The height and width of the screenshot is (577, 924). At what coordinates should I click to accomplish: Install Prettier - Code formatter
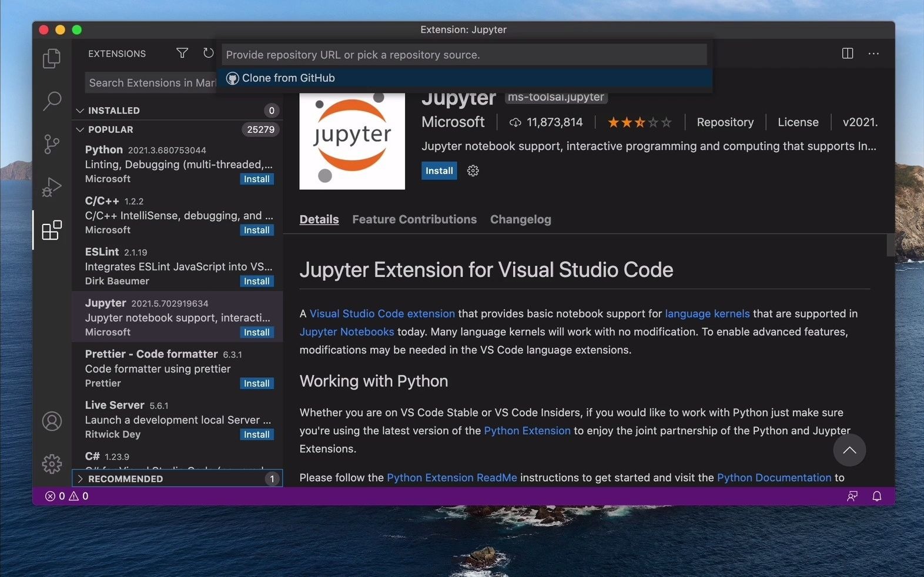[x=257, y=384]
